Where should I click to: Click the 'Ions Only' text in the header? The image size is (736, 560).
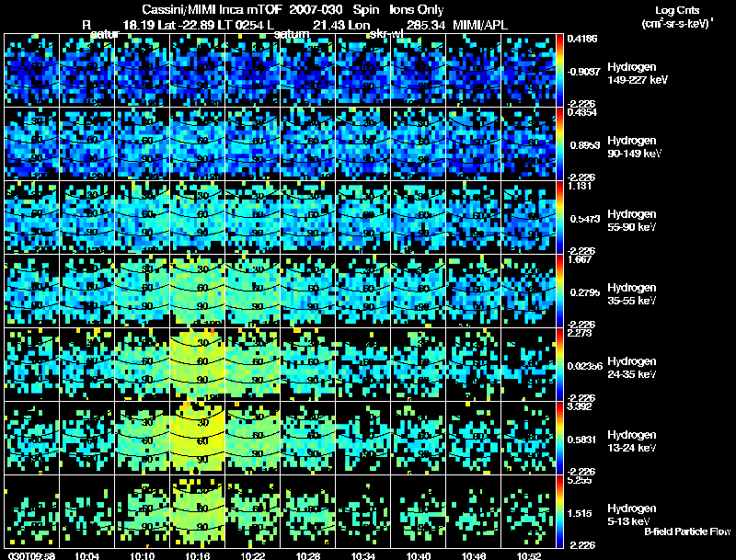click(x=417, y=10)
